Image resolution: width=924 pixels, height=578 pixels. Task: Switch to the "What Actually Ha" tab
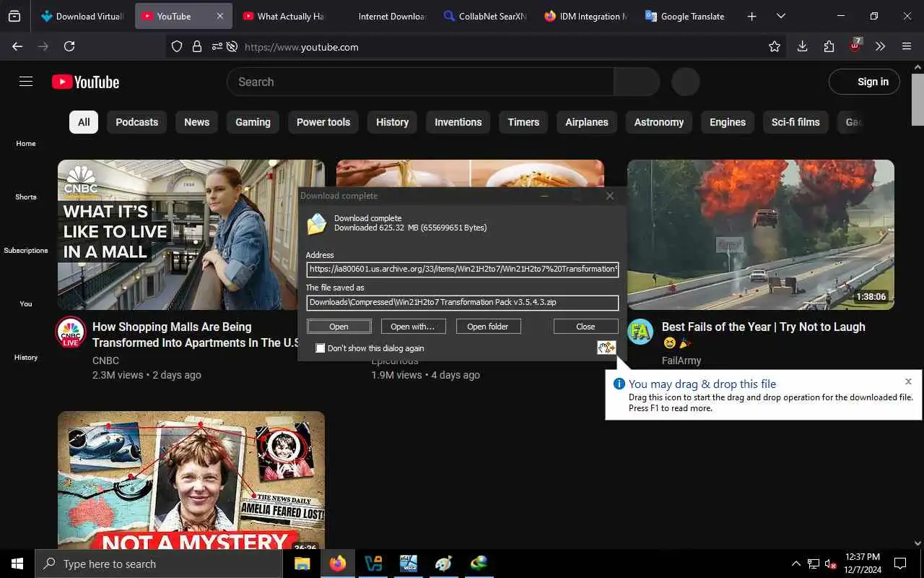[284, 16]
